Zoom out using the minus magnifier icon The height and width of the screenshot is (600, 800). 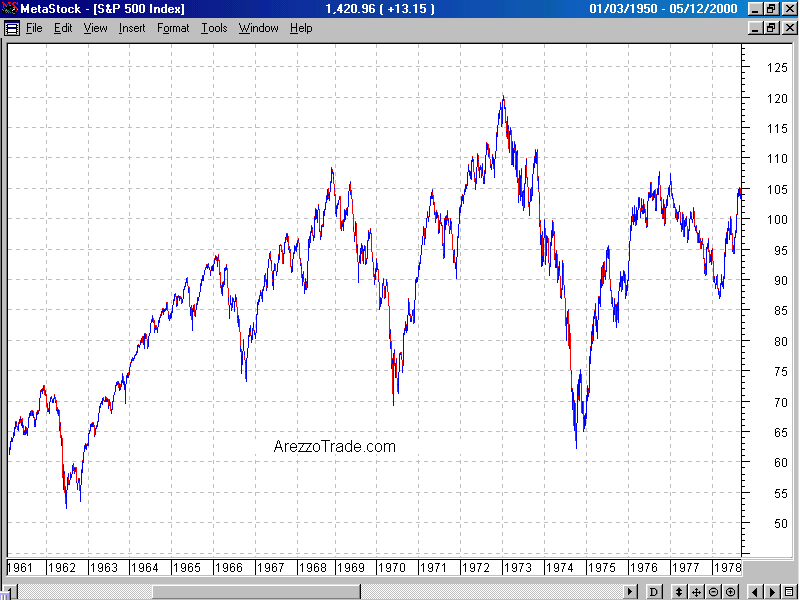pos(713,592)
